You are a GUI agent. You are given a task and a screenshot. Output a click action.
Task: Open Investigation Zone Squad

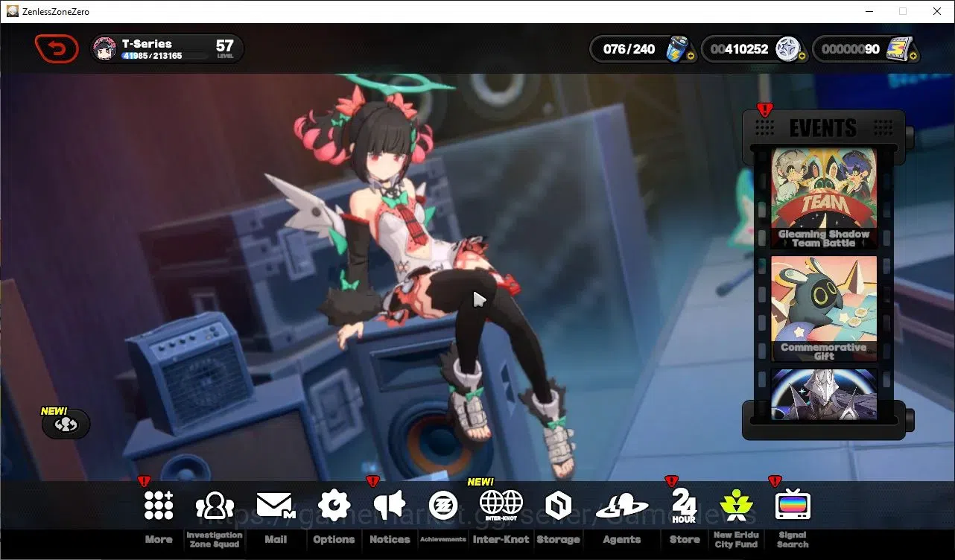pyautogui.click(x=215, y=506)
